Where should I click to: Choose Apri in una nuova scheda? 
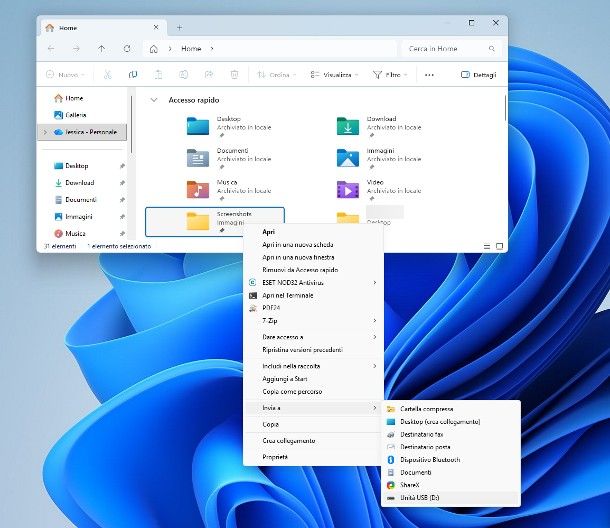(313, 245)
